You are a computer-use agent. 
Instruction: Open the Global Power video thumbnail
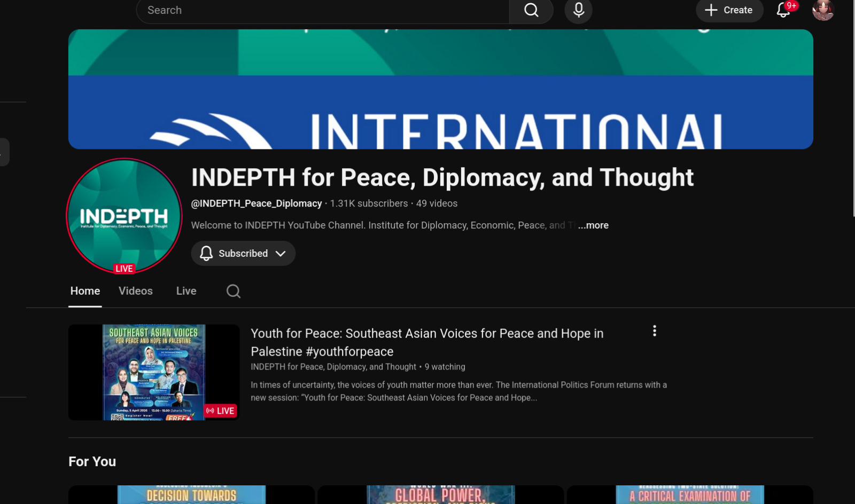coord(441,495)
